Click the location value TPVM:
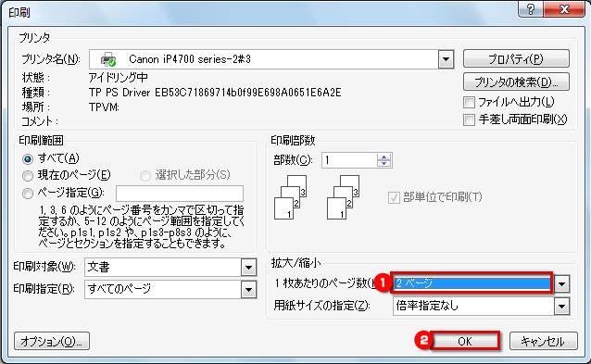The height and width of the screenshot is (364, 591). coord(104,107)
